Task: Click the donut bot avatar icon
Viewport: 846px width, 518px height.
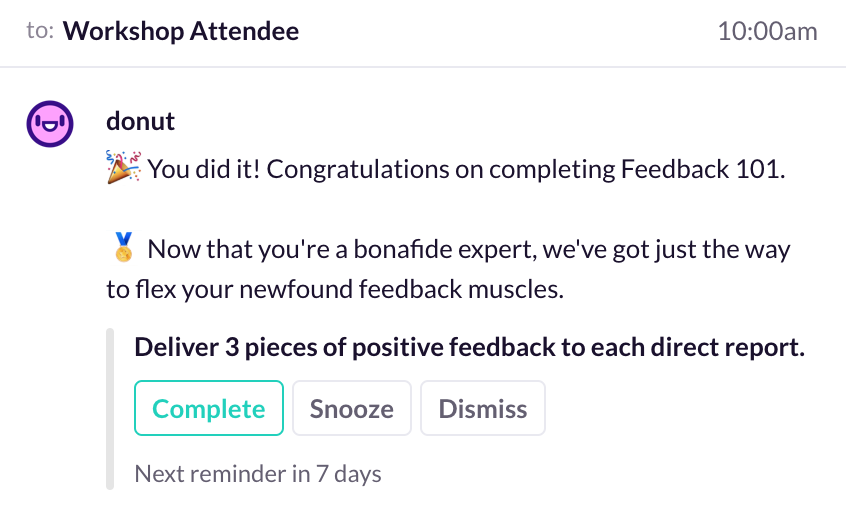Action: tap(50, 124)
